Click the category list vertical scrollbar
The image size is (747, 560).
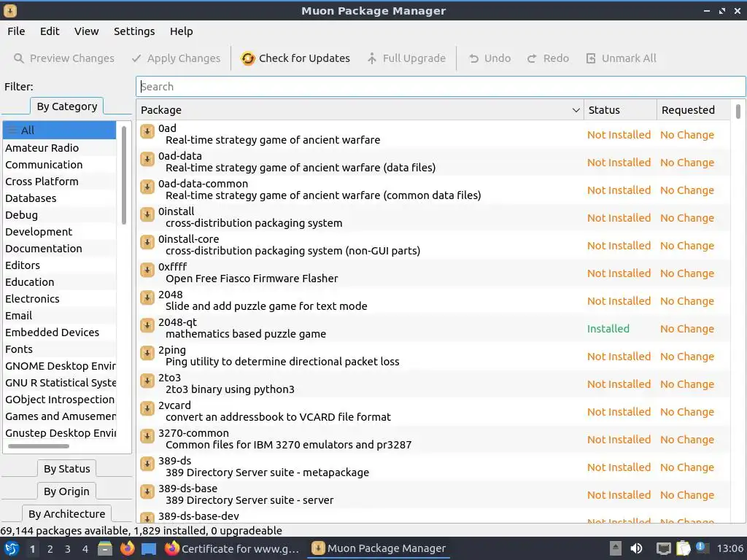[124, 175]
